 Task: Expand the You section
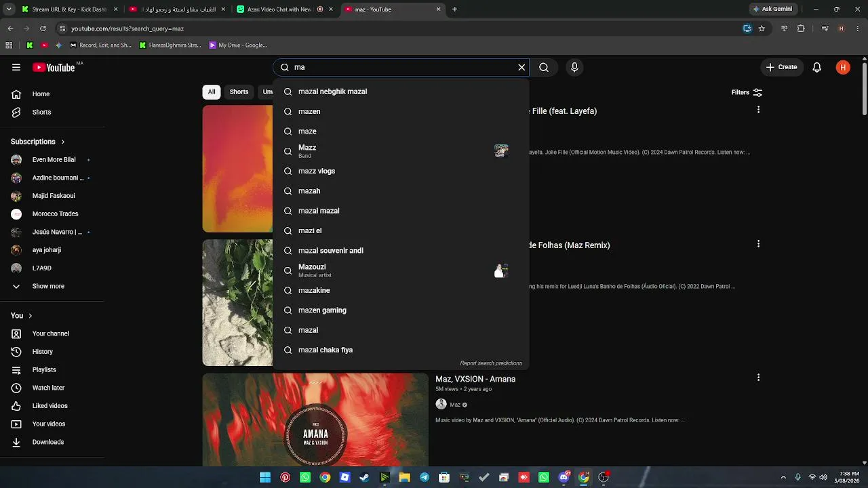coord(22,315)
